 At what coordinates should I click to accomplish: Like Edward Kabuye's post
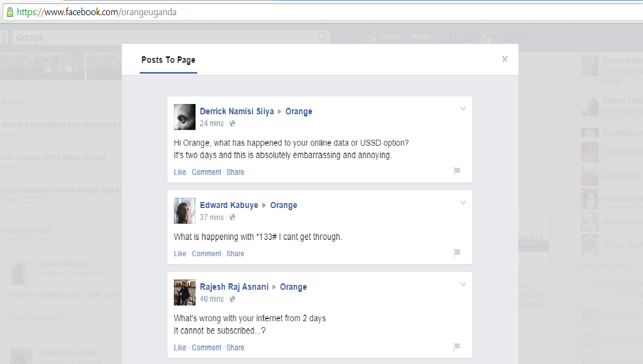click(x=180, y=253)
